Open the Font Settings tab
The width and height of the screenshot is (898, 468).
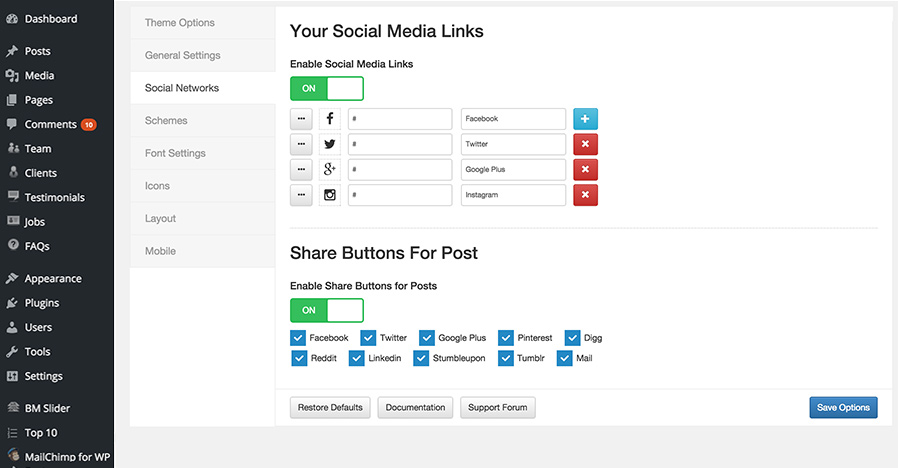coord(203,154)
